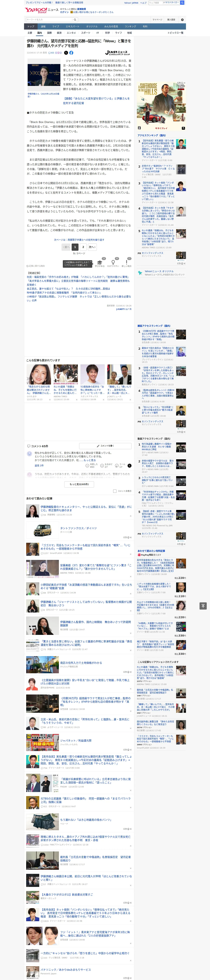Viewport: 210px width, 980px height.
Task: Open the 購入履歴 link
Action: [x=171, y=20]
